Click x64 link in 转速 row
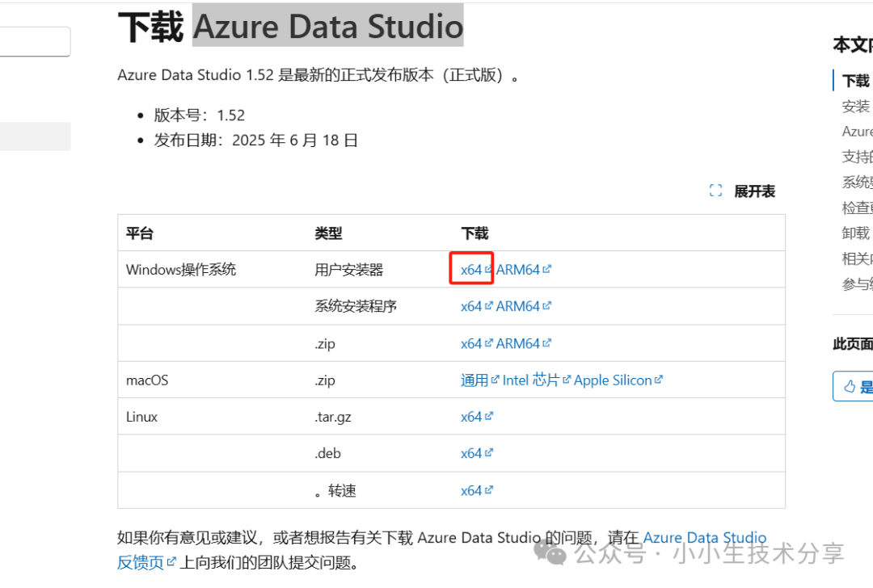Viewport: 873px width, 588px height. tap(471, 491)
